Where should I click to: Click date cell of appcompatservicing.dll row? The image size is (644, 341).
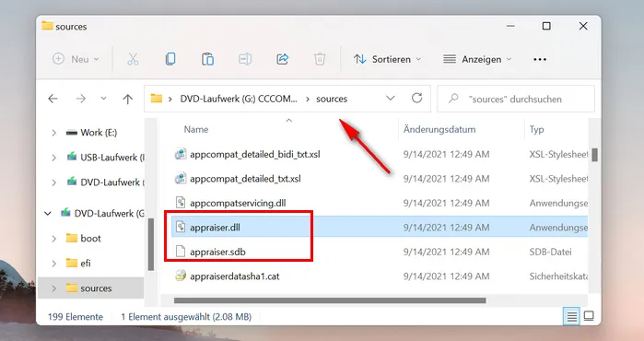pyautogui.click(x=446, y=203)
